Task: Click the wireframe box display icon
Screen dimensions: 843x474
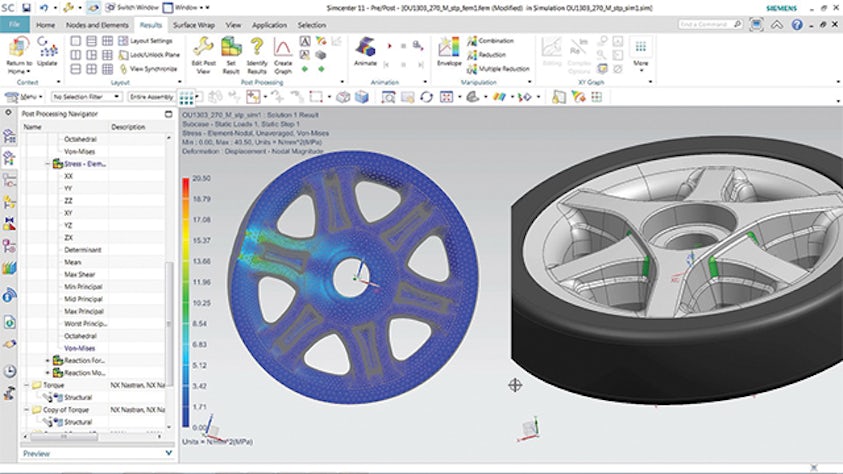Action: coord(343,97)
